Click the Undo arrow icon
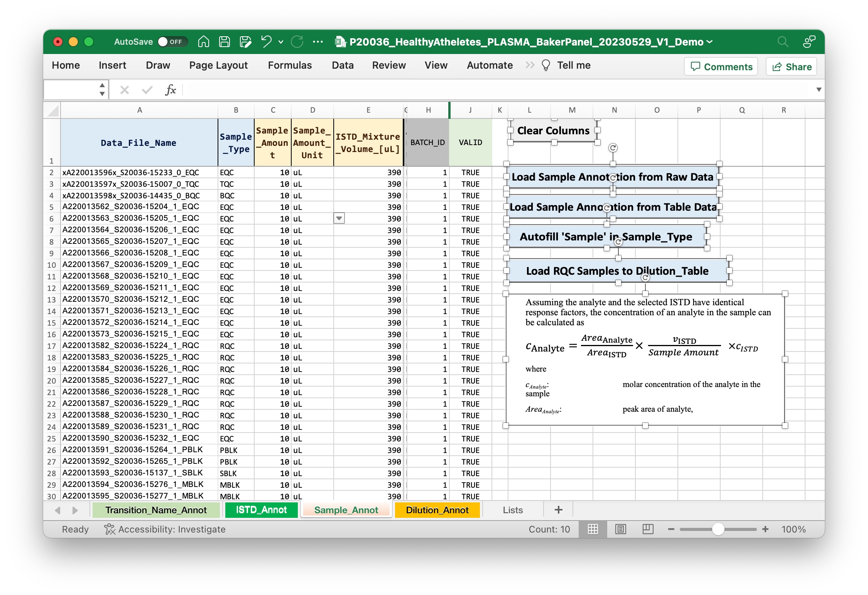 (267, 42)
